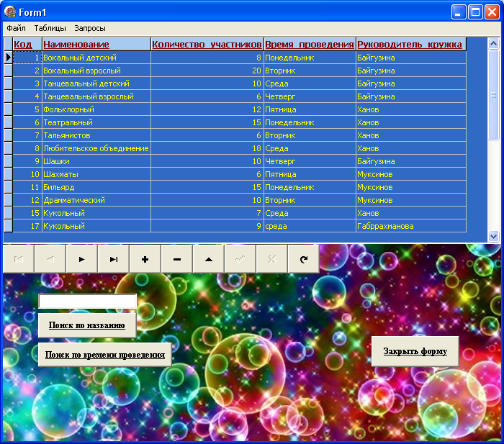This screenshot has width=504, height=444.
Task: Post edit with checkmark button
Action: pos(240,259)
